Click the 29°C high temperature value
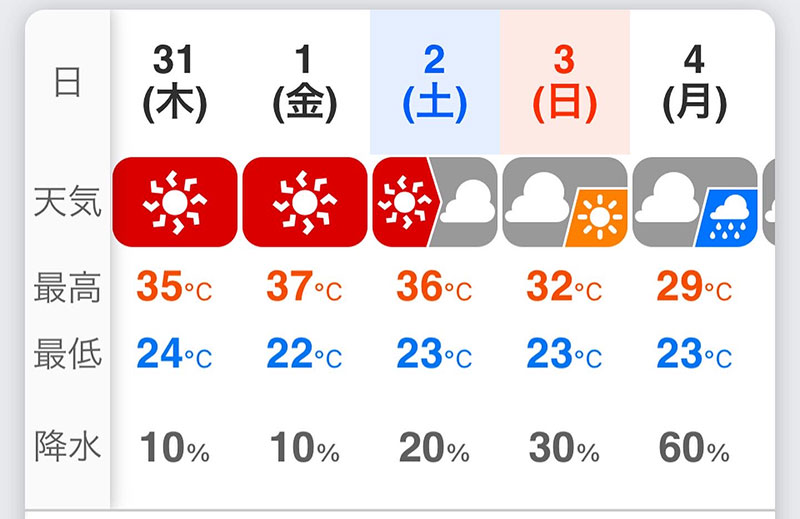 click(x=694, y=288)
